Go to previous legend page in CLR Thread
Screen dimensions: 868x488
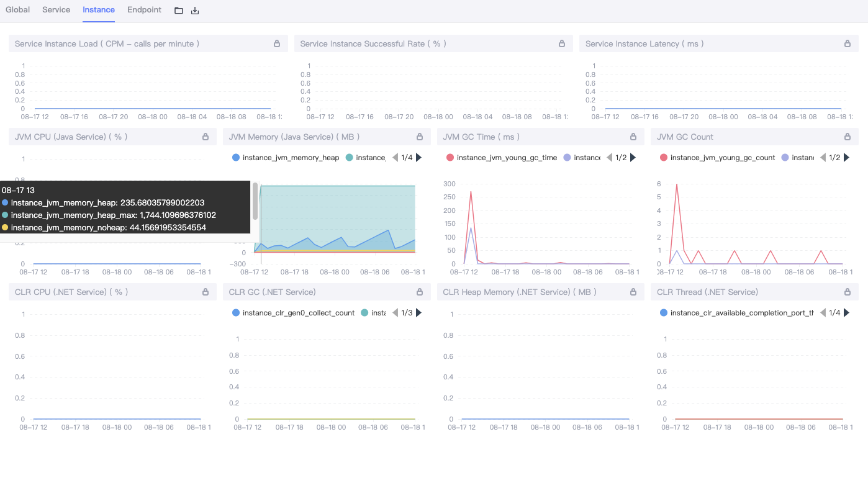coord(823,313)
